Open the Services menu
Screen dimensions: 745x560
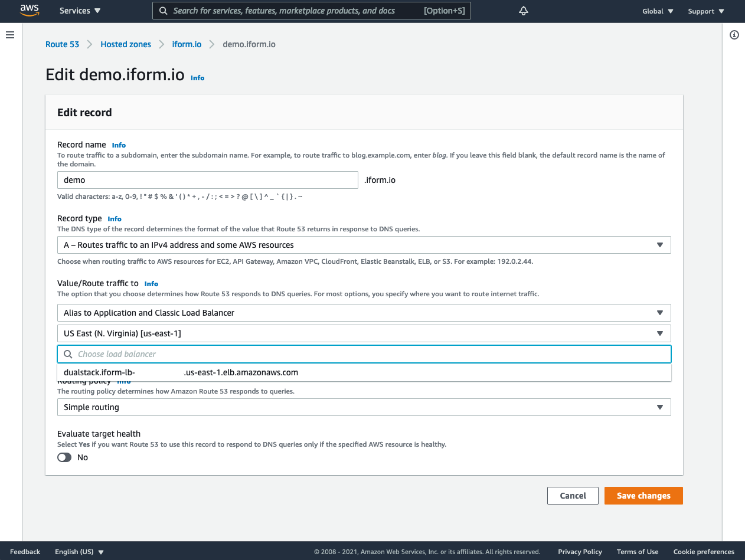[80, 11]
